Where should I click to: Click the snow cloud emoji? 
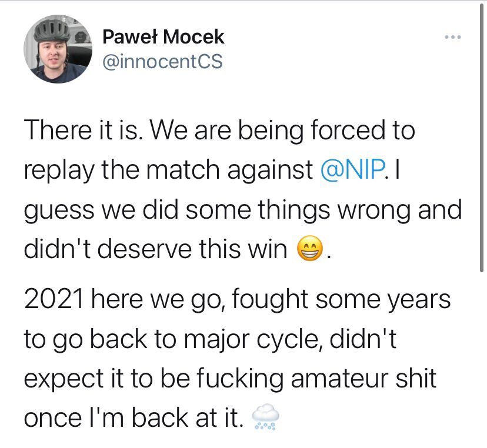tap(265, 417)
